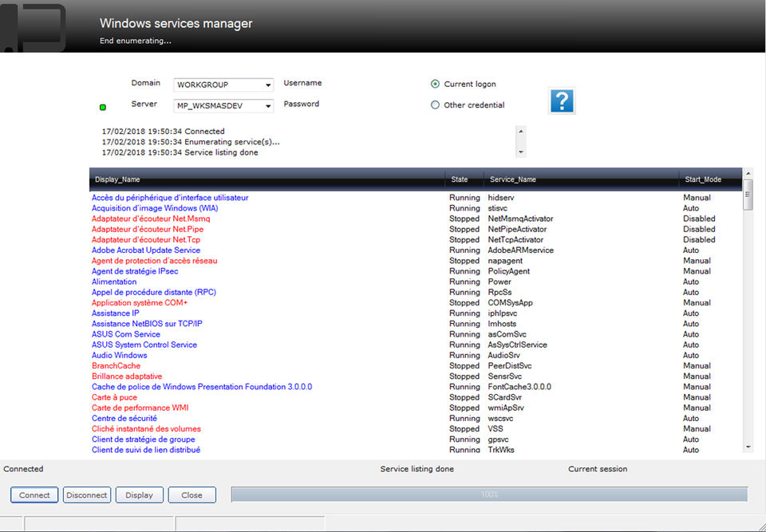Select Client de suivi de lien distribué
Screen dimensions: 766x532
tap(146, 450)
